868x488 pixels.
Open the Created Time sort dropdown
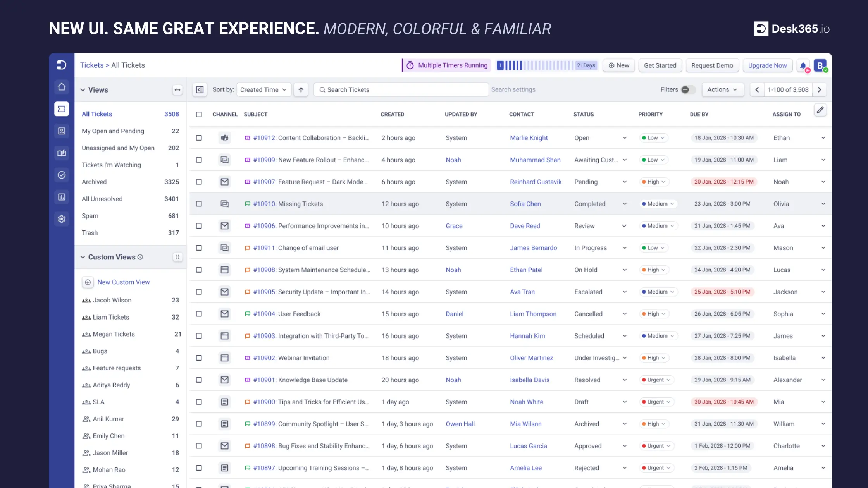click(x=263, y=89)
